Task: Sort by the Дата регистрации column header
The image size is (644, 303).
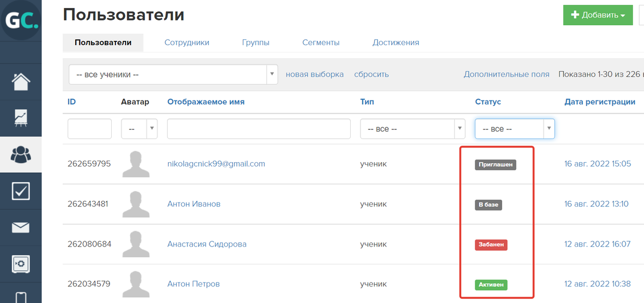Action: 600,102
